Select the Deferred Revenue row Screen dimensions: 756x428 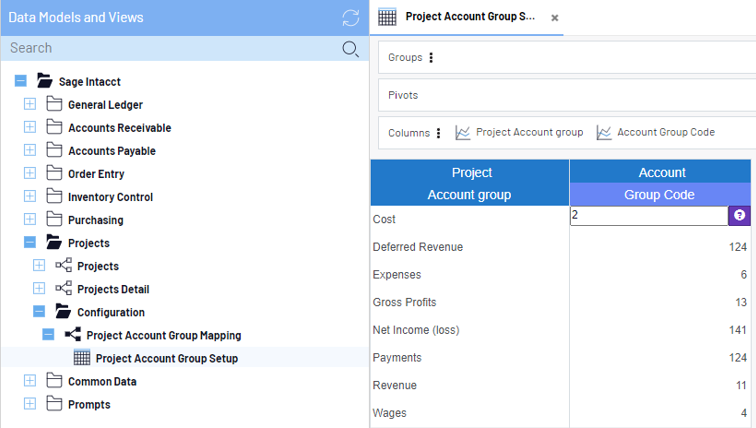pos(417,247)
